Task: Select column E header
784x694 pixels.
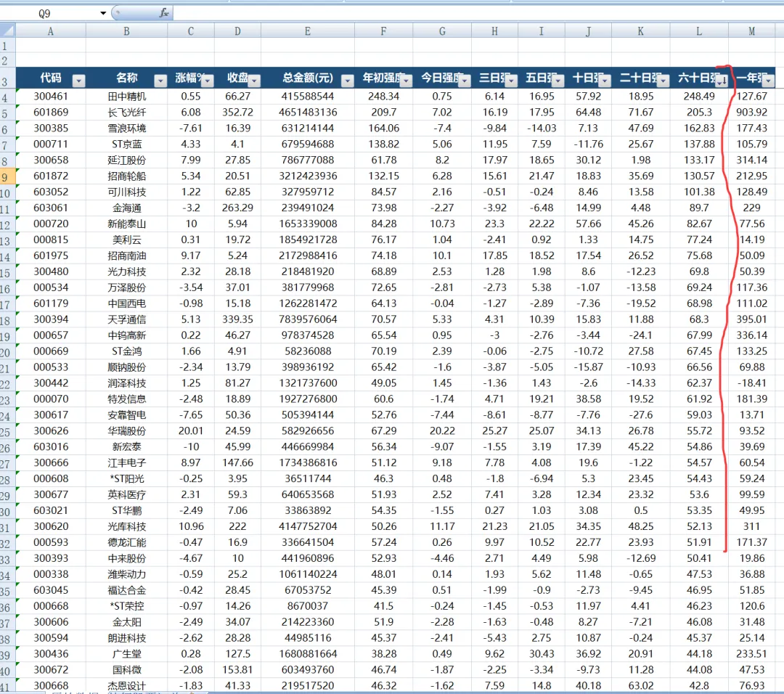Action: pyautogui.click(x=308, y=31)
